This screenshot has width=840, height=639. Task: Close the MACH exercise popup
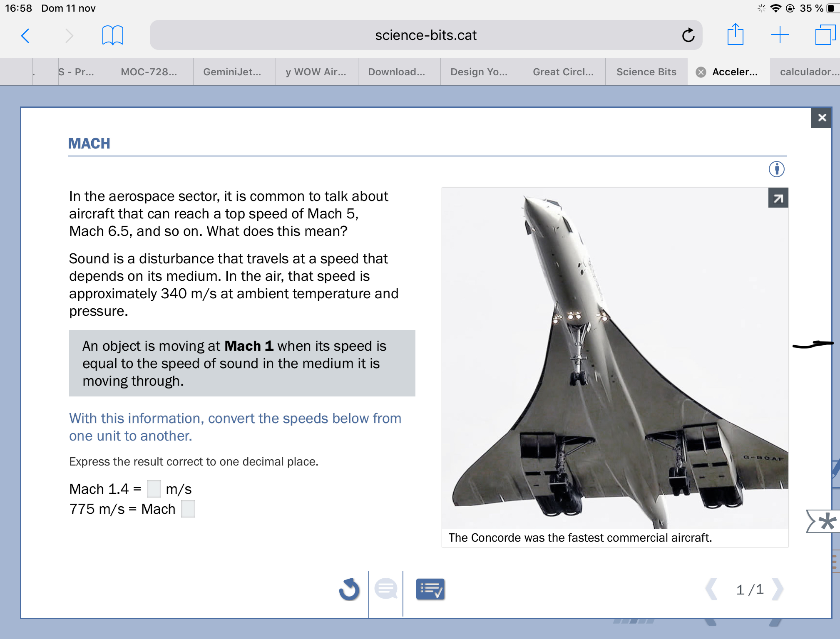point(822,118)
